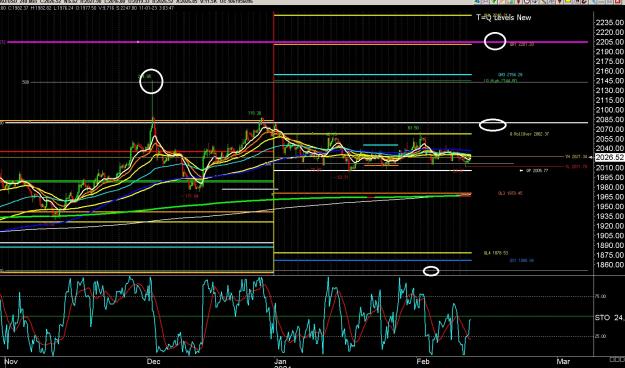Click the Feb label on the time axis

[x=423, y=362]
